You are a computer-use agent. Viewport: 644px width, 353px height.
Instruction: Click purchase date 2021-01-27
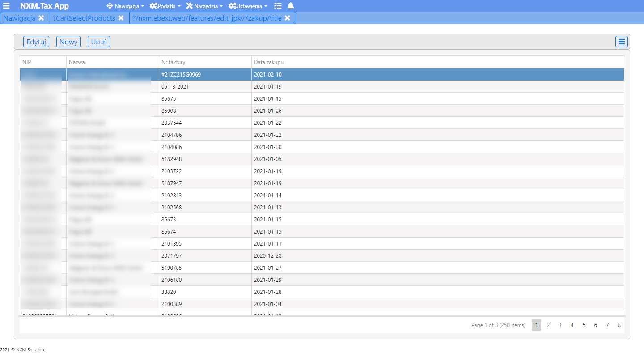[x=438, y=268]
